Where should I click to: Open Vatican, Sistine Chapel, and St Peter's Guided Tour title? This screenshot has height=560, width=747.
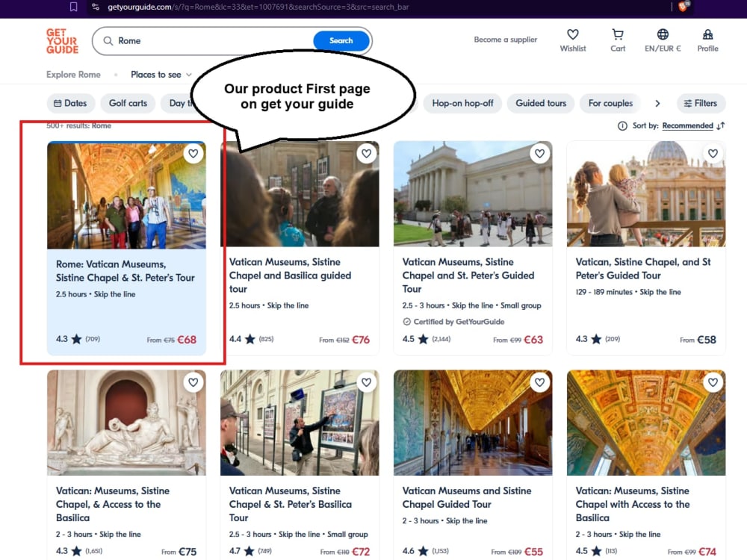tap(643, 269)
